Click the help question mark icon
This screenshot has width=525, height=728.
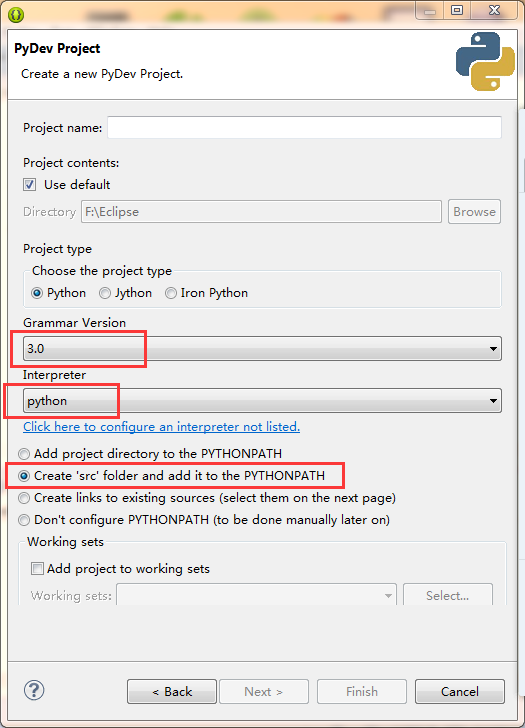pyautogui.click(x=34, y=690)
